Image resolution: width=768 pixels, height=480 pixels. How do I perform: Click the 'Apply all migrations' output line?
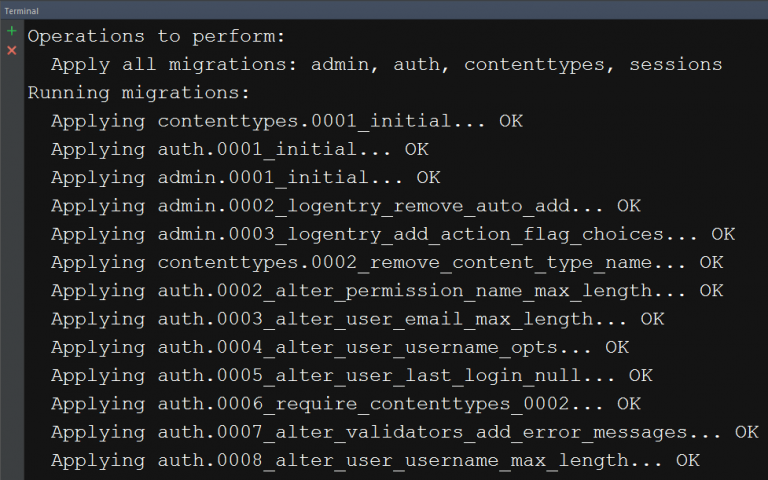click(x=386, y=65)
